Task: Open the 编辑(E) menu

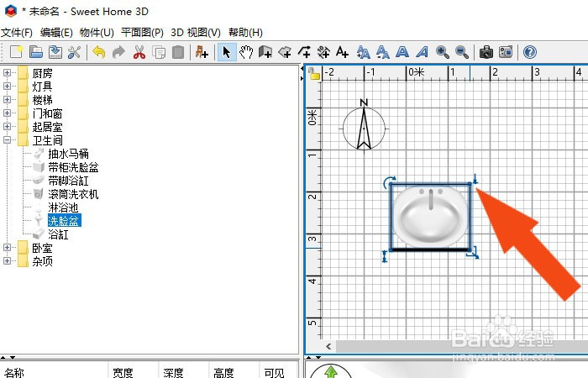Action: click(x=56, y=33)
